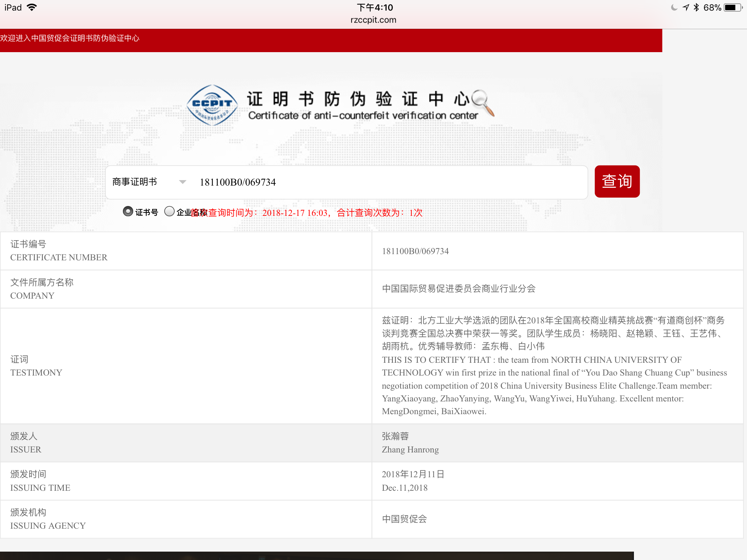Click the welcome banner text 欢迎进入中国贸促会证明书防伪验证中心
Viewport: 747px width, 560px height.
[x=70, y=38]
